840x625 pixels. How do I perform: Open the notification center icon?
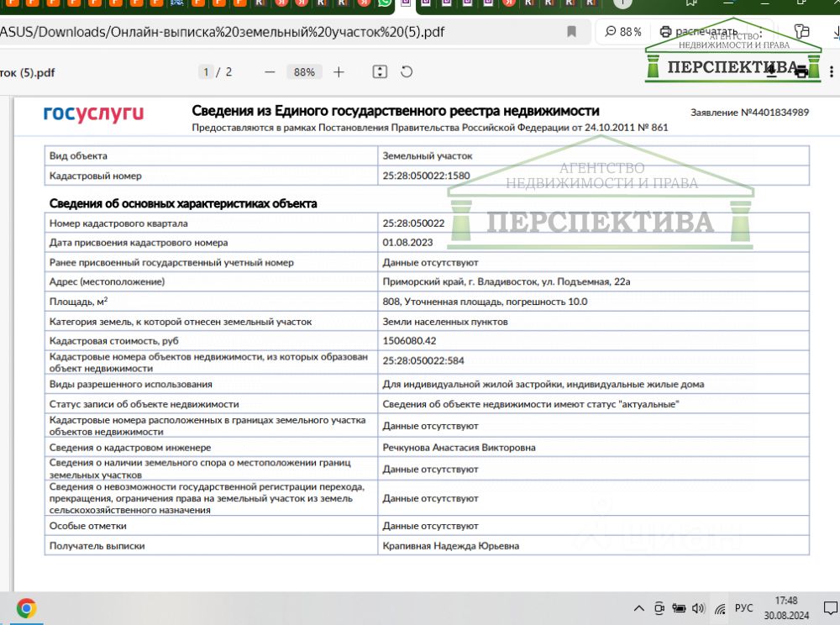tap(830, 608)
